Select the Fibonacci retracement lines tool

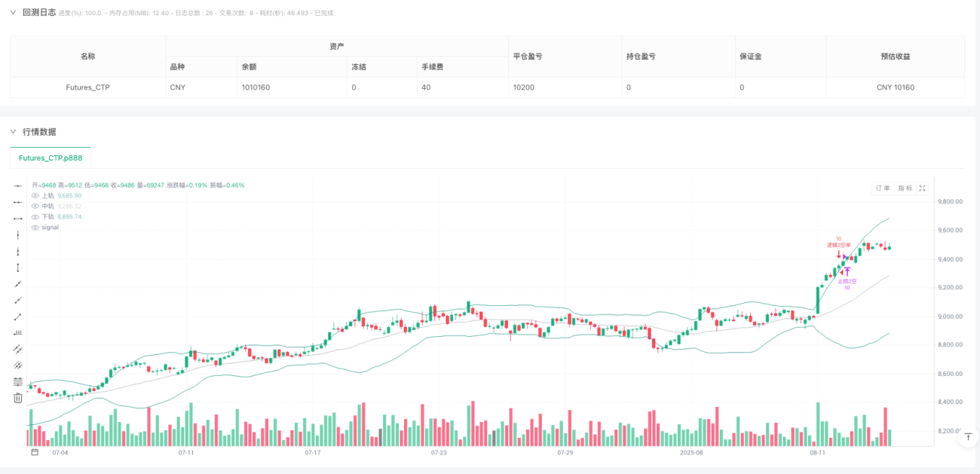(18, 381)
